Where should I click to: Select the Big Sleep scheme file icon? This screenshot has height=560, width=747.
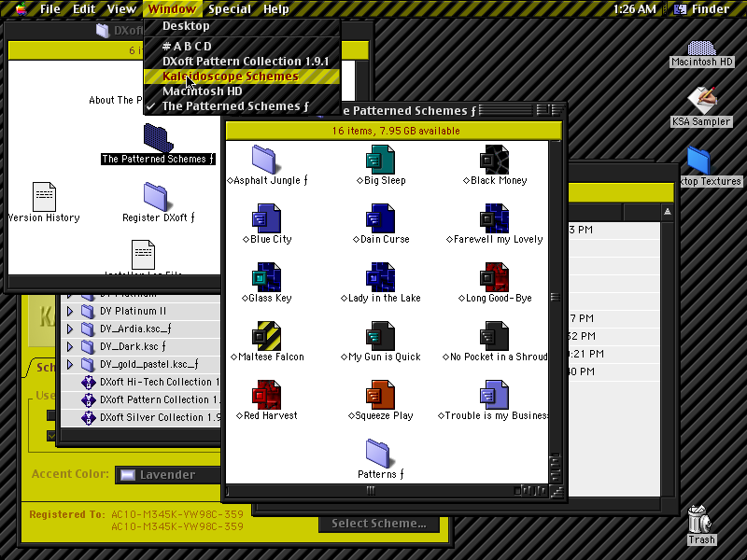click(380, 159)
